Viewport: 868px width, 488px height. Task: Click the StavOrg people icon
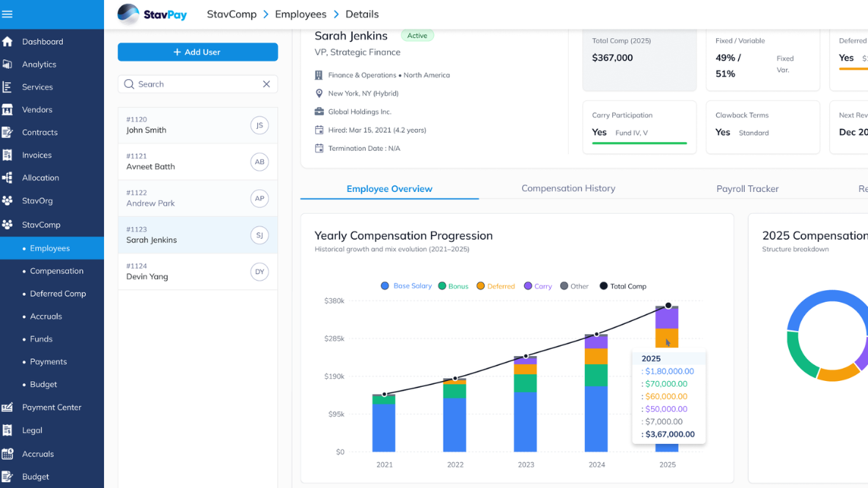(x=7, y=200)
